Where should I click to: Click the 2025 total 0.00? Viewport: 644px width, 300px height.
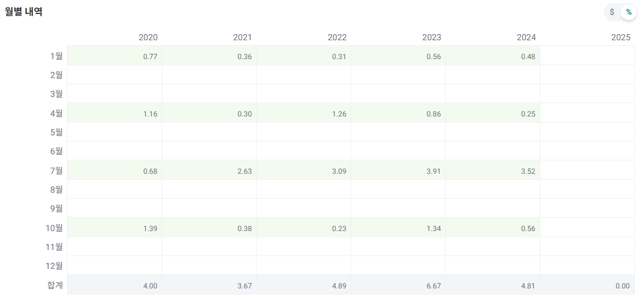click(x=623, y=286)
